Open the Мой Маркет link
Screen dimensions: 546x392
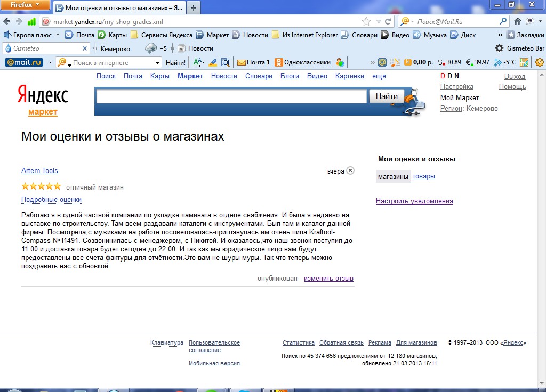460,98
